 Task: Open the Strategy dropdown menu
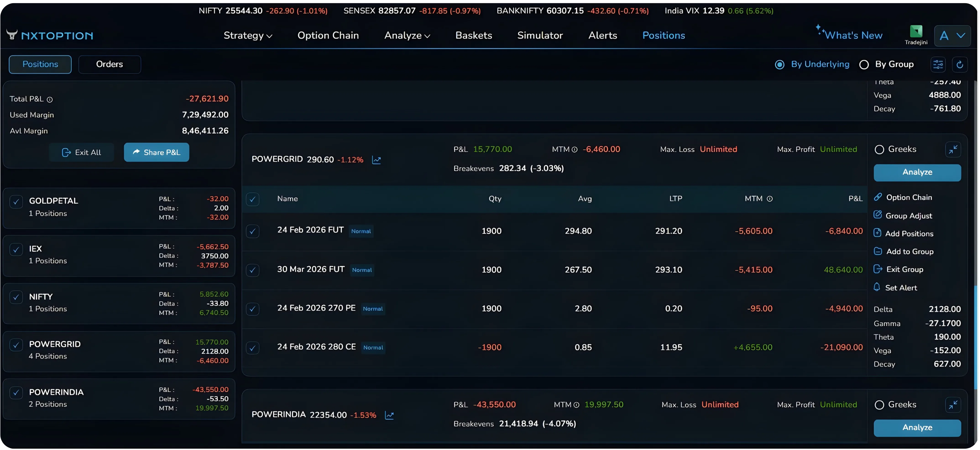click(x=248, y=35)
